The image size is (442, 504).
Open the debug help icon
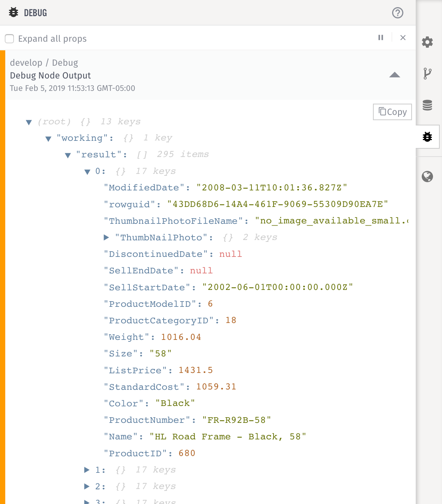point(397,13)
